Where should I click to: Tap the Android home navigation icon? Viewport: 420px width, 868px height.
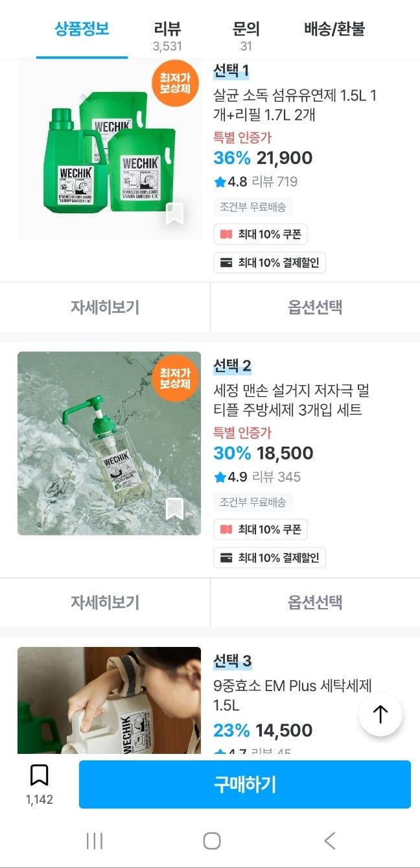pyautogui.click(x=212, y=841)
